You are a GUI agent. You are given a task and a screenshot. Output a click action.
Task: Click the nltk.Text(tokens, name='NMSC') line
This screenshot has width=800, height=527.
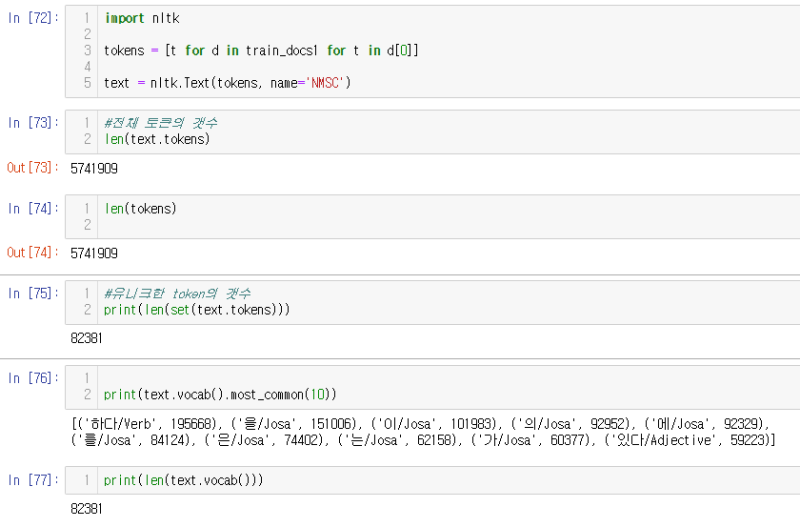(228, 82)
